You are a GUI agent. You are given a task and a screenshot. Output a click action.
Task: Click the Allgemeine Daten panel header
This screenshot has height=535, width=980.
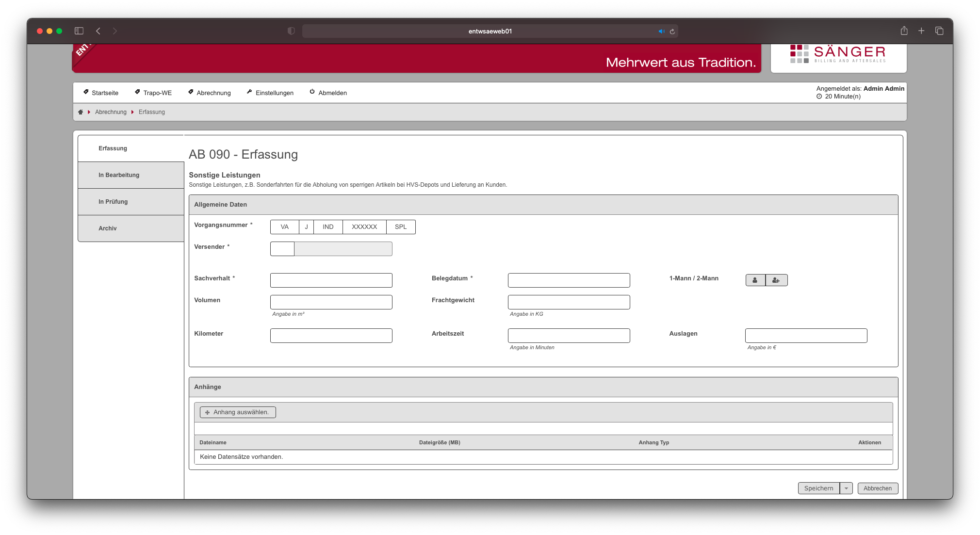(543, 205)
